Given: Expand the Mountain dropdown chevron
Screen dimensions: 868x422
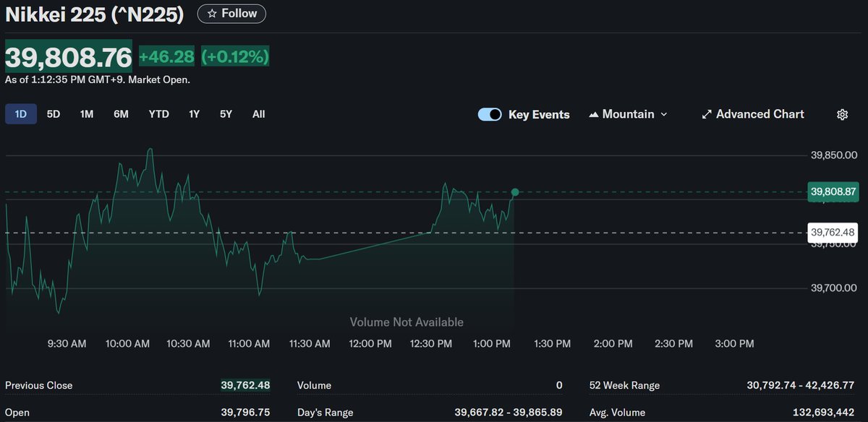Looking at the screenshot, I should click(x=664, y=114).
